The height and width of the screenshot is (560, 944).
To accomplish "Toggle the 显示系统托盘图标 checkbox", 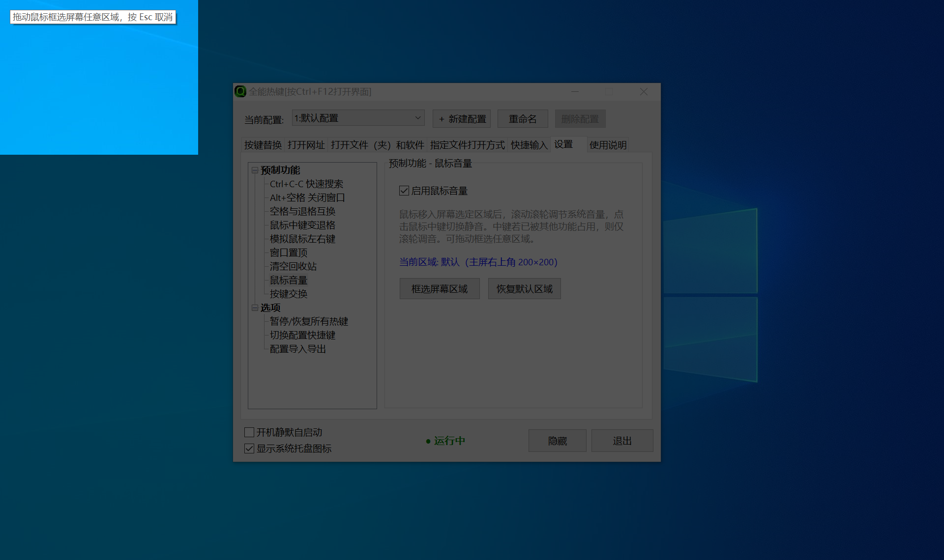I will click(249, 448).
